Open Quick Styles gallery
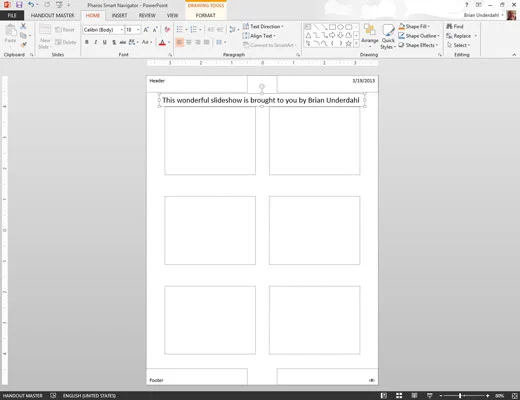Screen dimensions: 520x400 pyautogui.click(x=388, y=37)
